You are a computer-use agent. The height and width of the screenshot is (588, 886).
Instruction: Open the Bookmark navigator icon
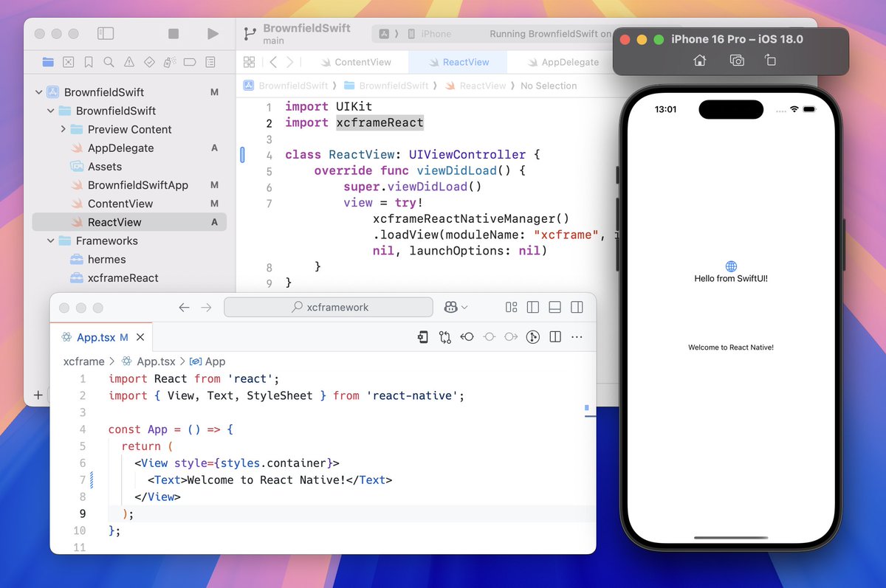pos(89,62)
